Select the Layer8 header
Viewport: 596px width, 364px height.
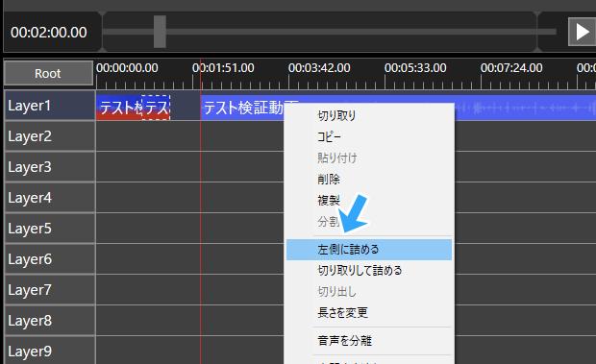(x=49, y=321)
